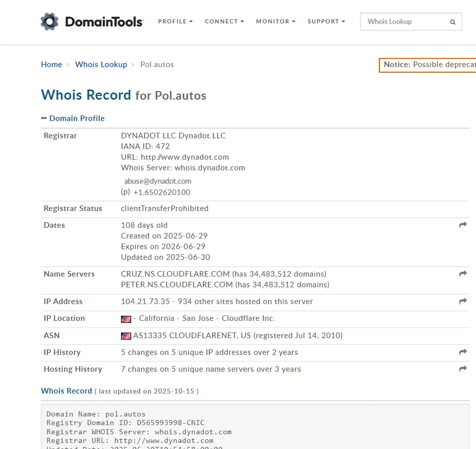Click the share arrow in IP Address row
Screen dimensions: 476x449
coord(463,301)
